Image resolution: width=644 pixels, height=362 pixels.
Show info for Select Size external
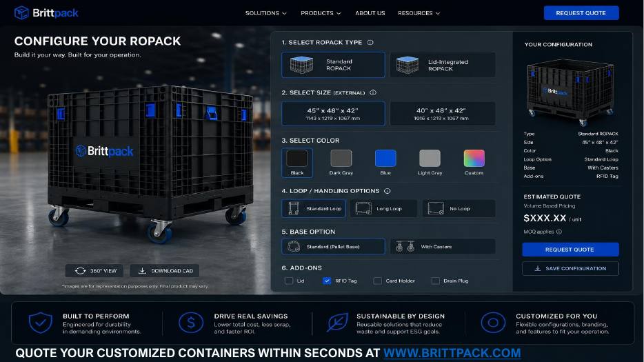(373, 92)
